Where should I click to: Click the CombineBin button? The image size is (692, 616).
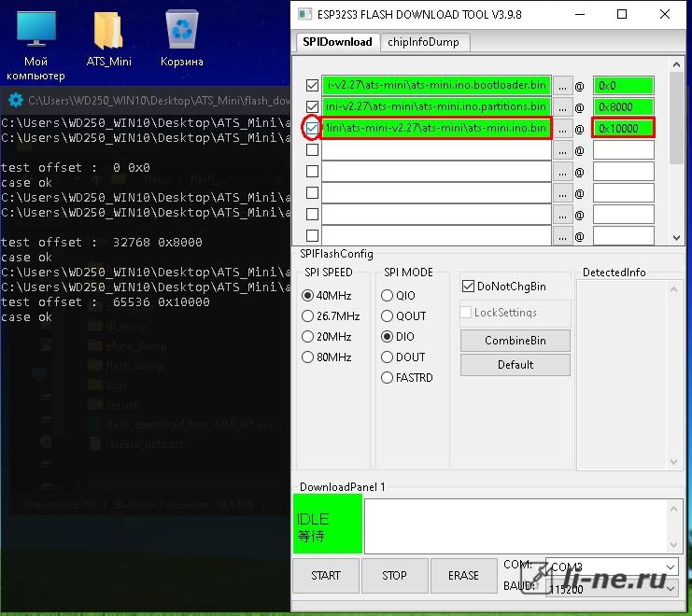click(515, 341)
